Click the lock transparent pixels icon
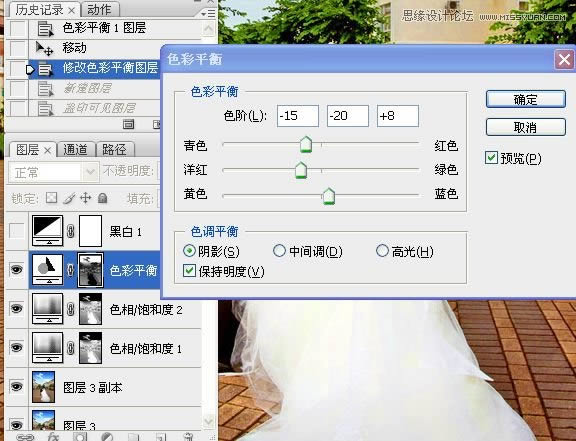 pyautogui.click(x=51, y=198)
